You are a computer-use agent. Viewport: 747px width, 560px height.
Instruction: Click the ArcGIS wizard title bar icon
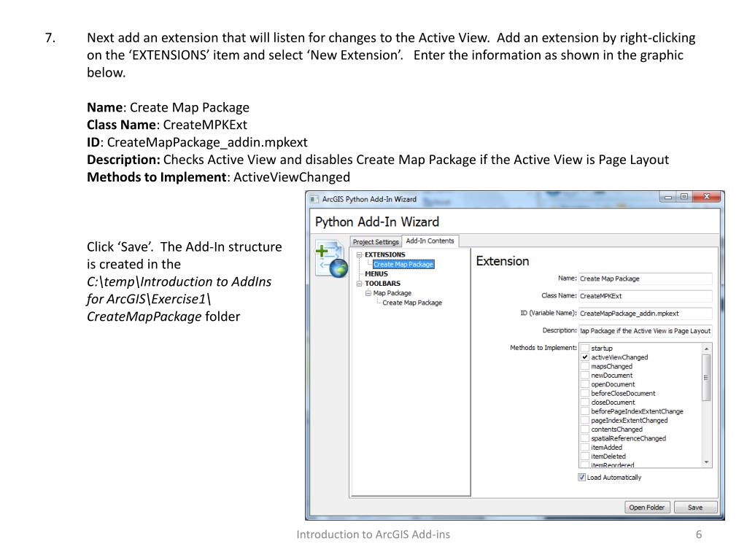click(314, 199)
